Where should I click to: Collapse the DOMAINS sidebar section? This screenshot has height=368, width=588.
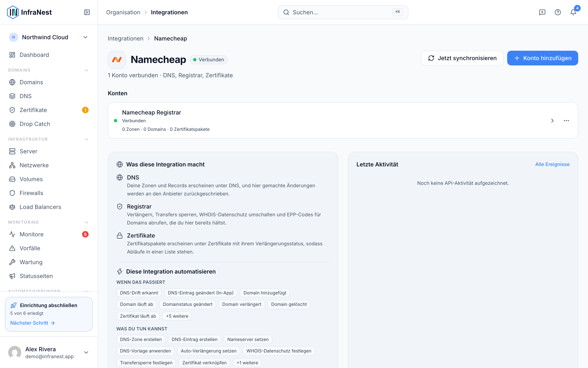[x=87, y=70]
